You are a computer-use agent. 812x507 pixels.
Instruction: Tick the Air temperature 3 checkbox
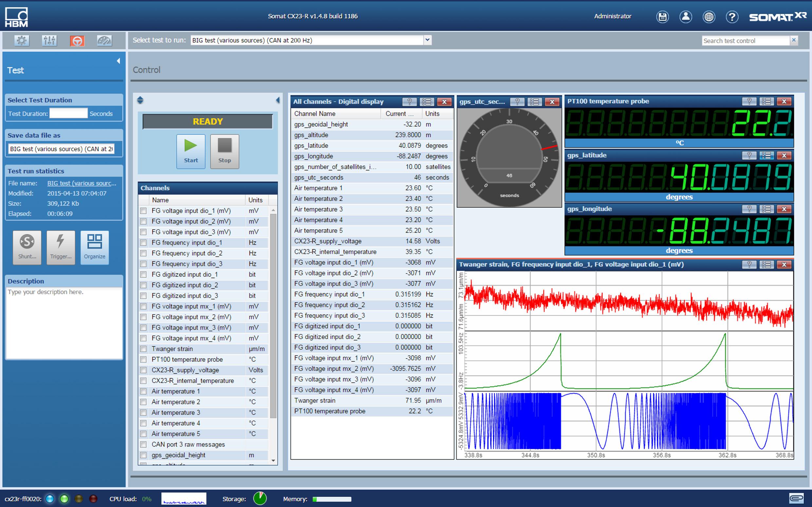[x=144, y=412]
